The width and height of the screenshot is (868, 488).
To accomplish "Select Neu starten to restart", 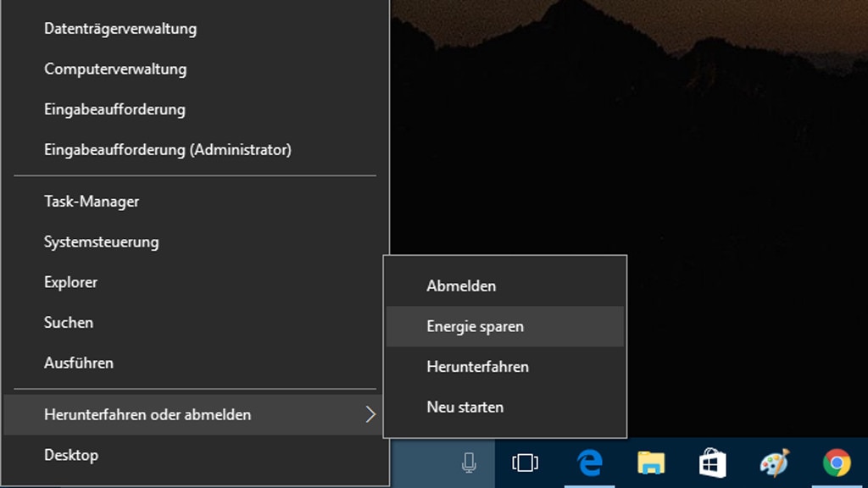I will point(465,408).
